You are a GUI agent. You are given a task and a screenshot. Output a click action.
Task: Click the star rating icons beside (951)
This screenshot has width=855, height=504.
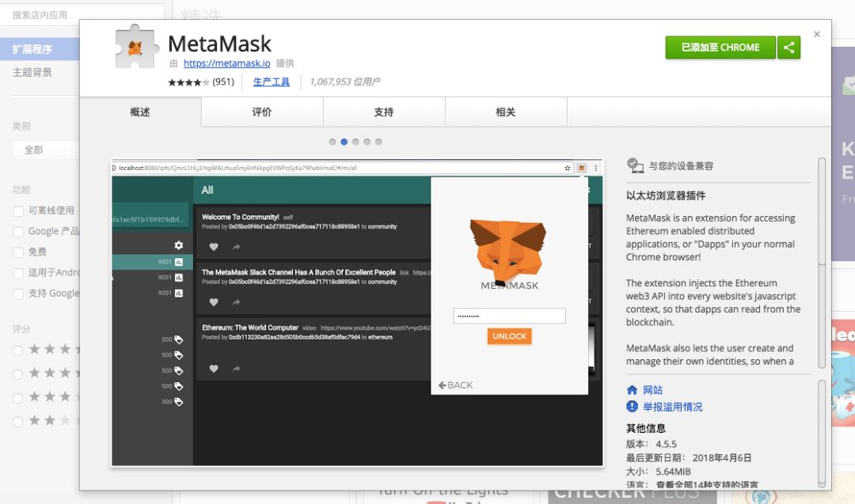188,82
